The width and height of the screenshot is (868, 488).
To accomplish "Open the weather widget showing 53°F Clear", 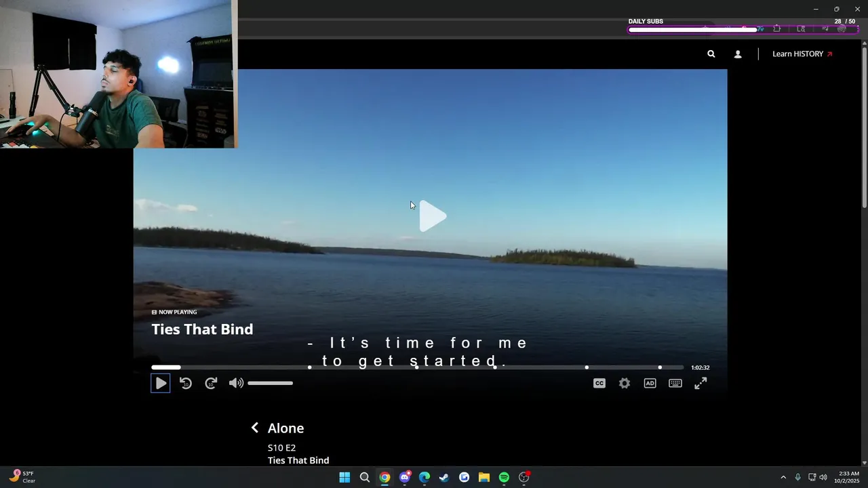I will (22, 477).
